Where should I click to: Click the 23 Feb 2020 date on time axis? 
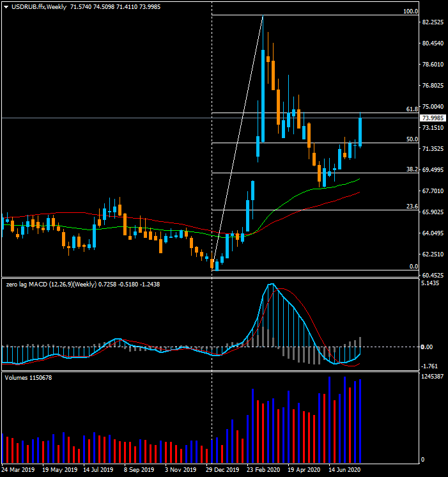pos(263,470)
